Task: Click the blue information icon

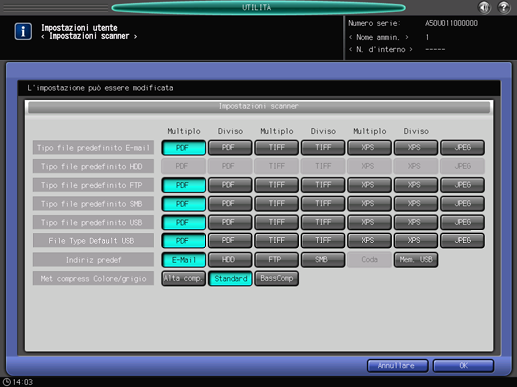Action: [x=23, y=31]
